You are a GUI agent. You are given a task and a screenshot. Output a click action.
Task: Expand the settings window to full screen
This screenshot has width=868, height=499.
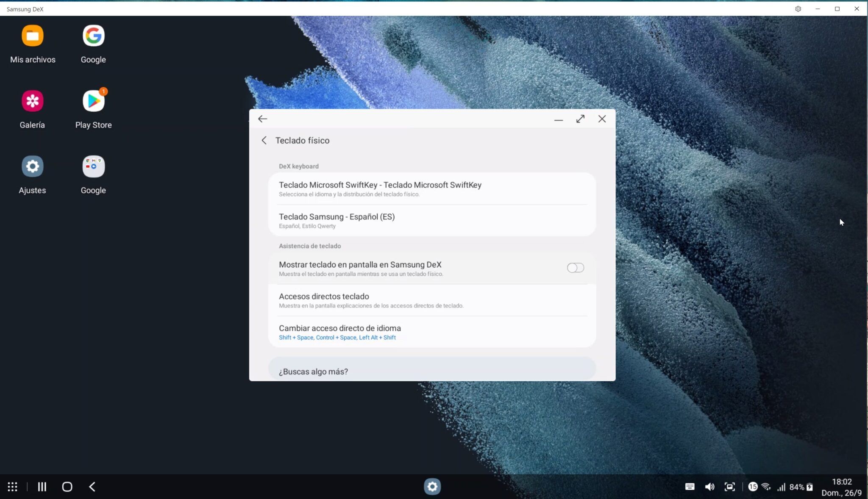pos(580,119)
